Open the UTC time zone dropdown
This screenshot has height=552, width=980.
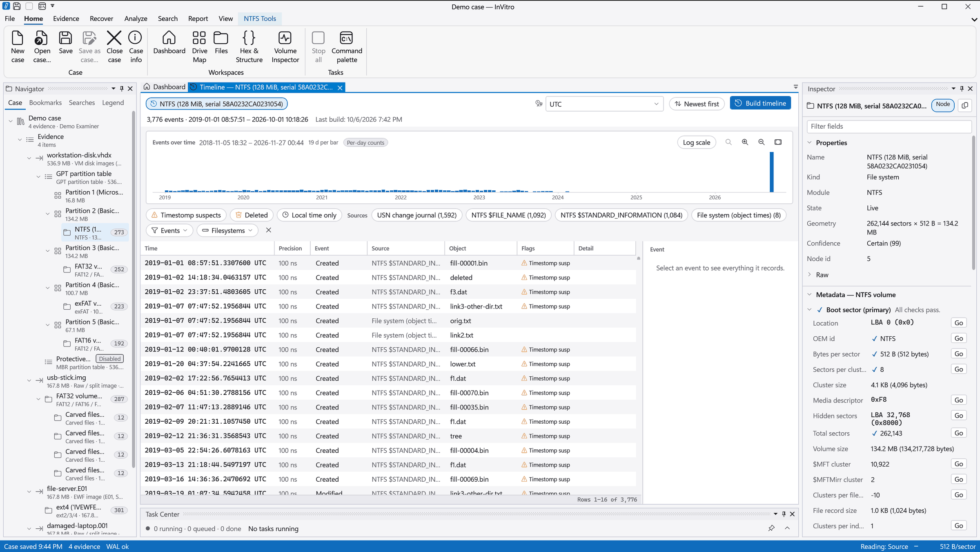[604, 104]
